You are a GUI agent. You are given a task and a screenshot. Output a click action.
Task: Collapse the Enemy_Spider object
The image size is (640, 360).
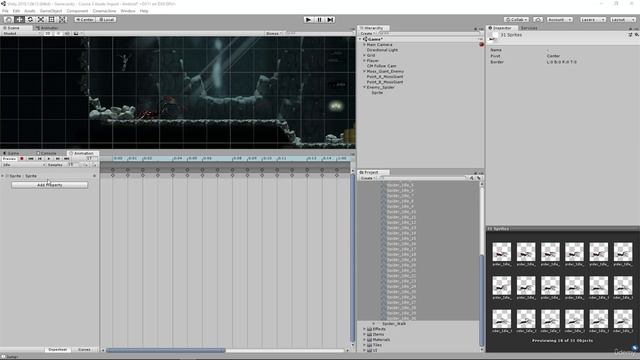coord(364,87)
